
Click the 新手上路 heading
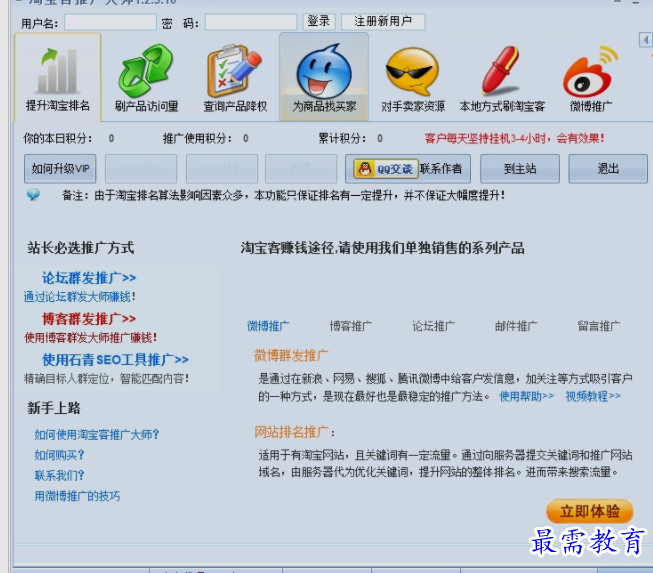pos(54,408)
